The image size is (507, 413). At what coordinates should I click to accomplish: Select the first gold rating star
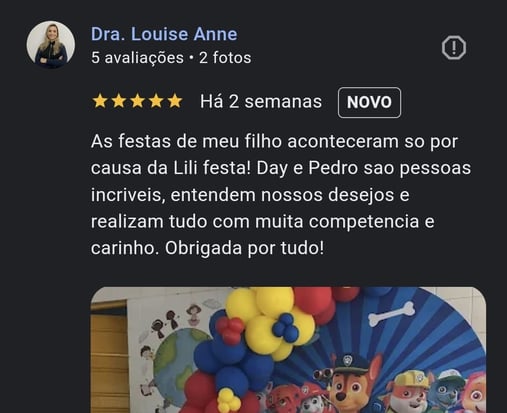[100, 101]
